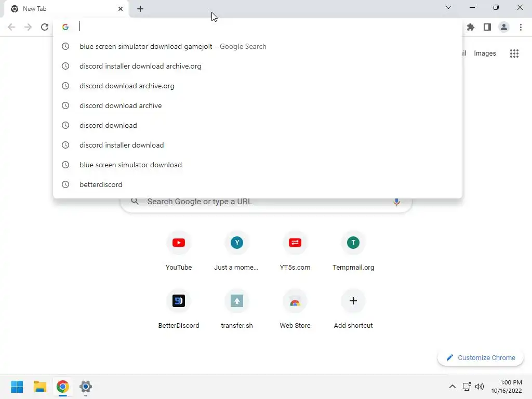Open the side panel icon
Screen dimensions: 532x399
[x=487, y=27]
